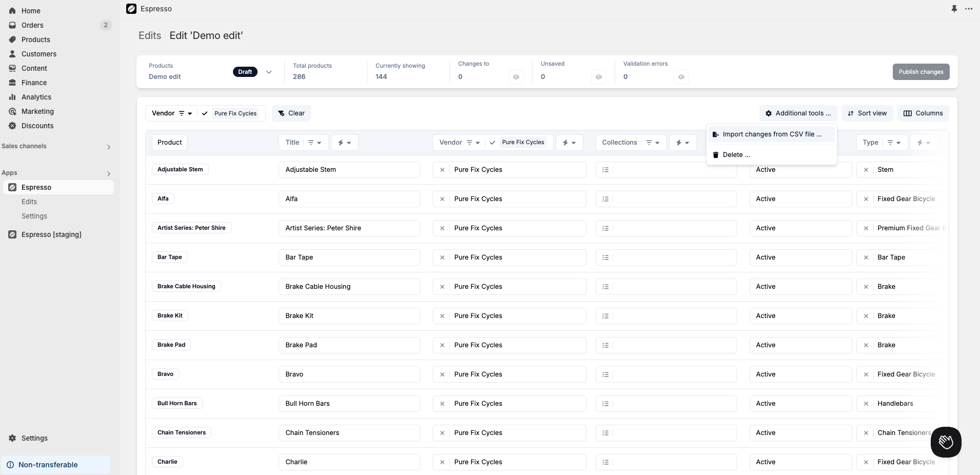
Task: Toggle the Validation errors eye filter
Action: coord(681,77)
